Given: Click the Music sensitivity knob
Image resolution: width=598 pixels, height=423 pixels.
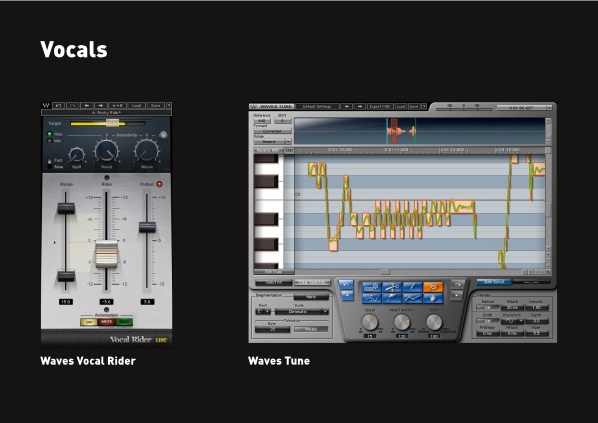Looking at the screenshot, I should [146, 151].
